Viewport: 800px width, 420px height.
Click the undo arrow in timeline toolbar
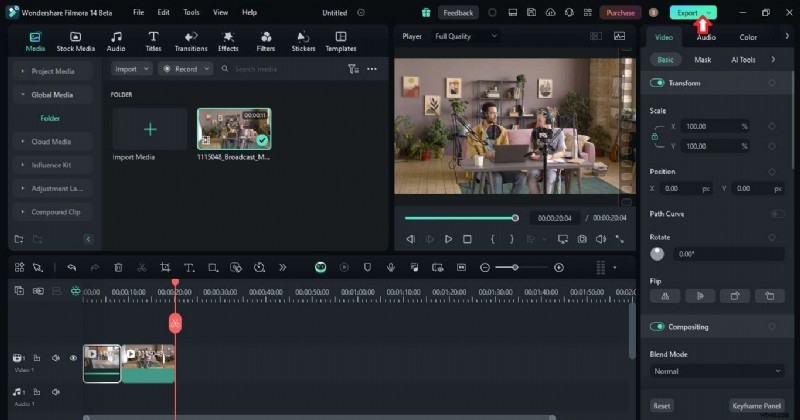[71, 268]
